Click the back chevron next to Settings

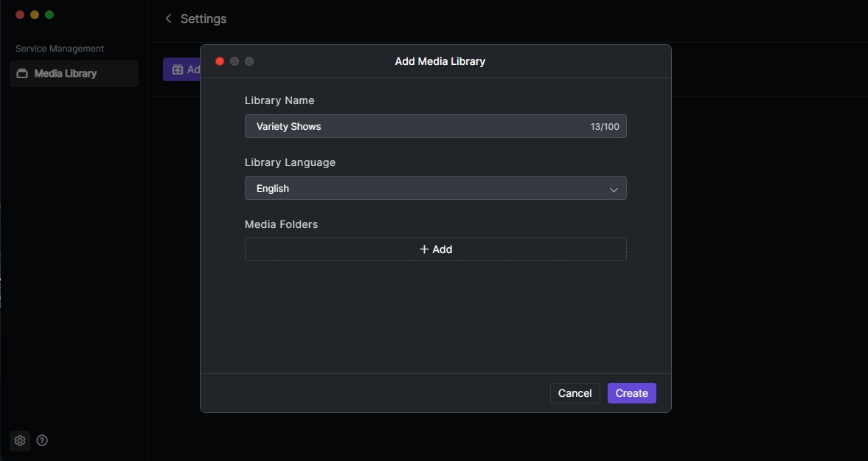click(x=168, y=18)
